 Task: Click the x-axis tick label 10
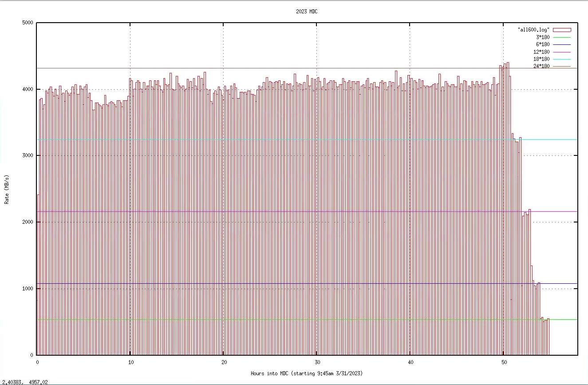130,362
